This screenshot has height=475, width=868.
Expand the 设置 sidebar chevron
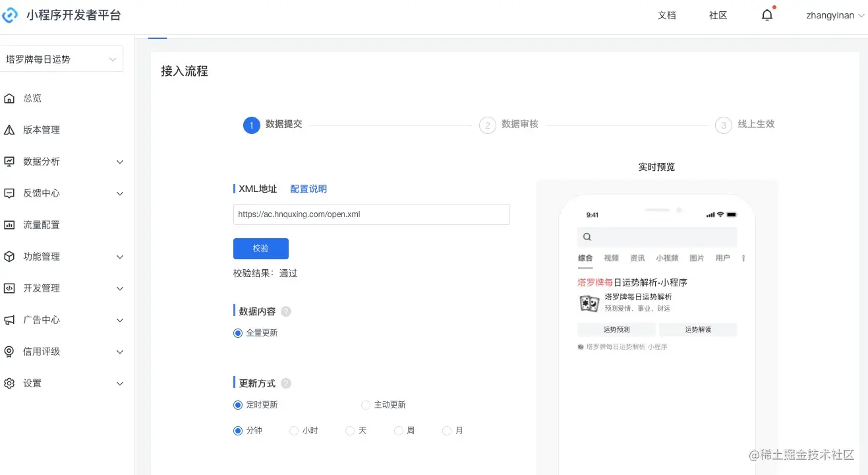point(120,383)
